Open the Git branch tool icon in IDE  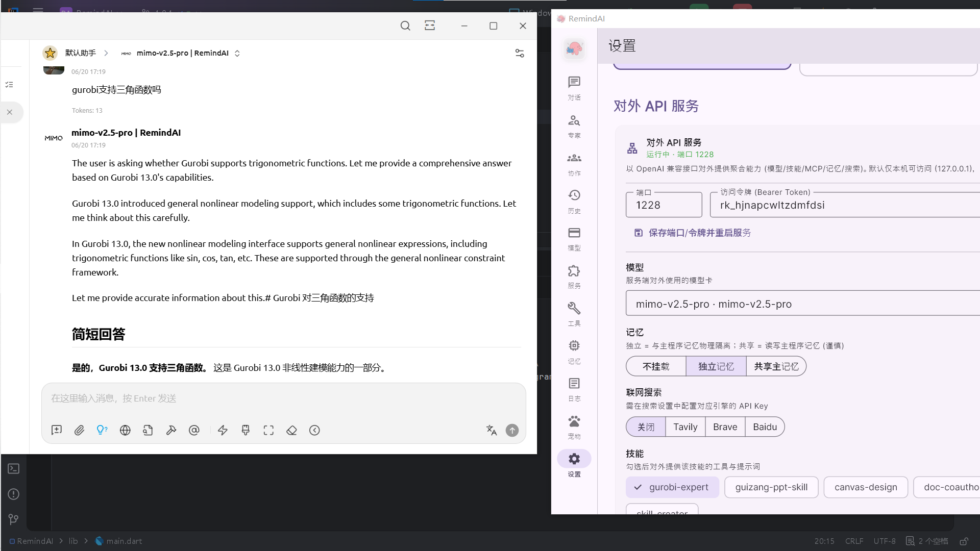[x=14, y=519]
